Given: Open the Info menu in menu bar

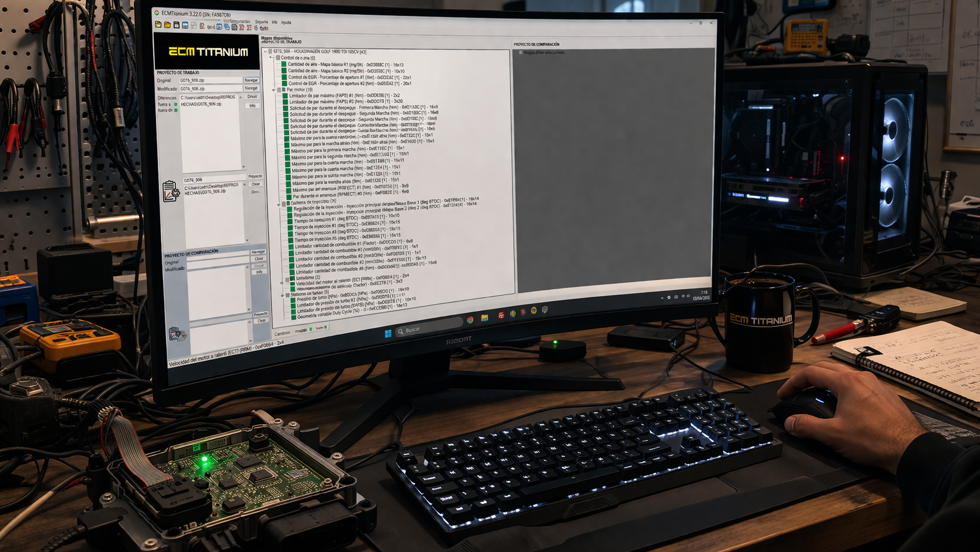Looking at the screenshot, I should point(274,22).
